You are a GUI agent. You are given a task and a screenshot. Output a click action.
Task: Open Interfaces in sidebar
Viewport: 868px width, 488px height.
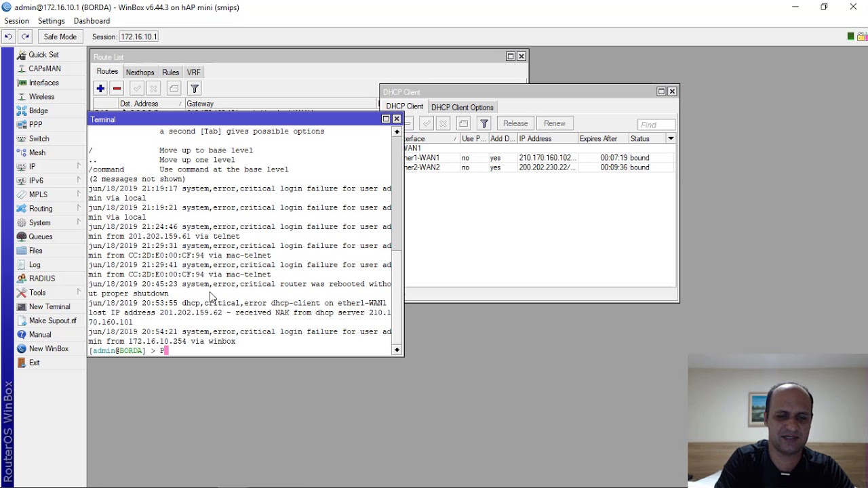pyautogui.click(x=43, y=83)
